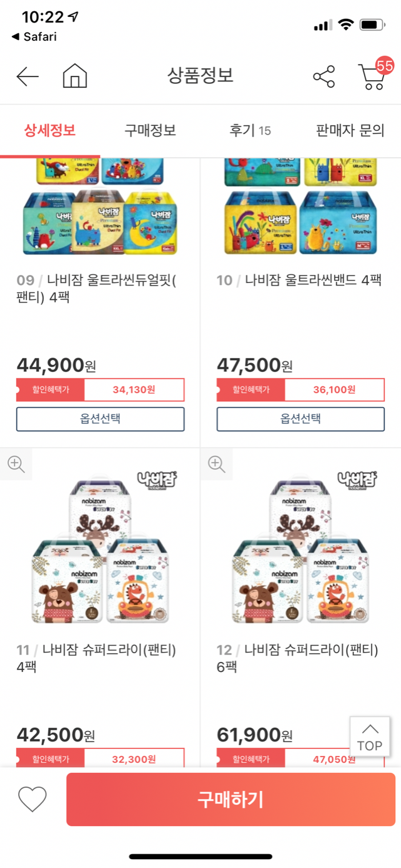Open 나비잠 슈퍼드라이(팬티) 6팩 title
Screen dimensions: 401x868
tap(298, 658)
